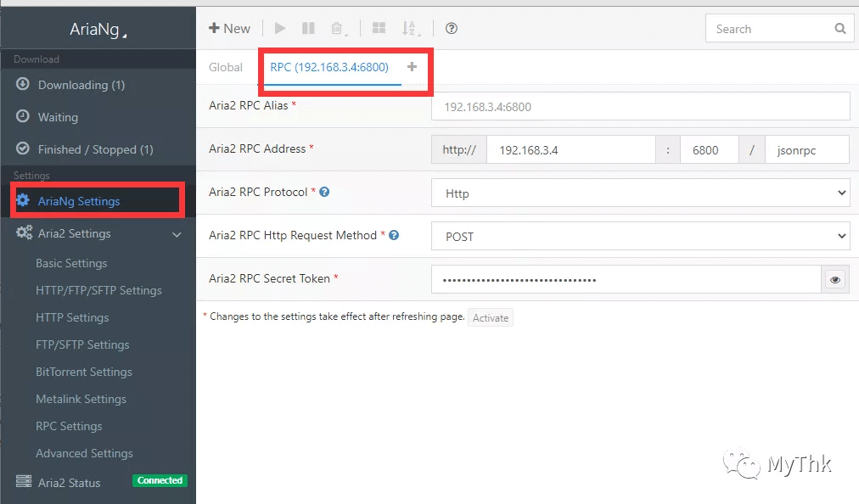Screen dimensions: 859x504
Task: Click the RPC Protocol help icon
Action: (324, 192)
